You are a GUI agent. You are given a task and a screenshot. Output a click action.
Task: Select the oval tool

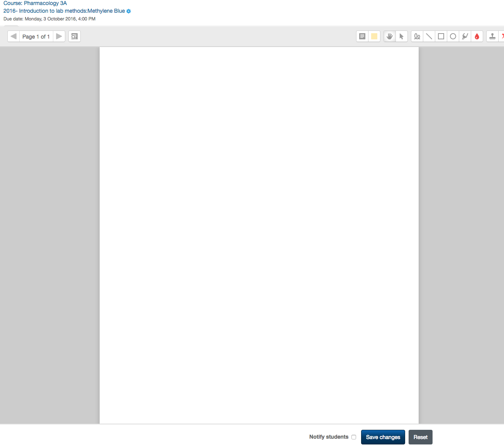pyautogui.click(x=453, y=36)
